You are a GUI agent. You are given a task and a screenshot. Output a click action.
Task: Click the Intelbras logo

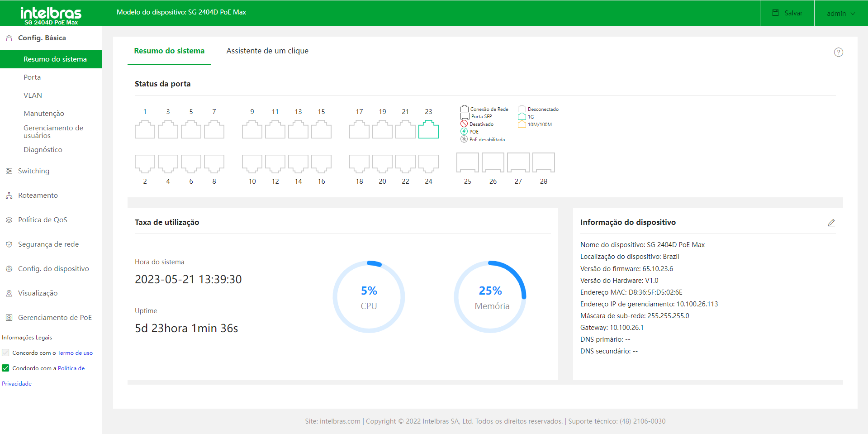pyautogui.click(x=51, y=14)
